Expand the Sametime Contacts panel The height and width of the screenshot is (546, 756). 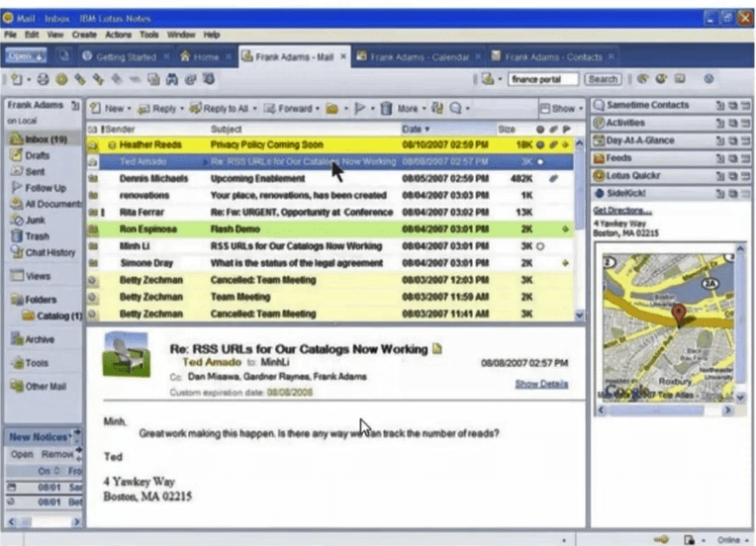(646, 105)
